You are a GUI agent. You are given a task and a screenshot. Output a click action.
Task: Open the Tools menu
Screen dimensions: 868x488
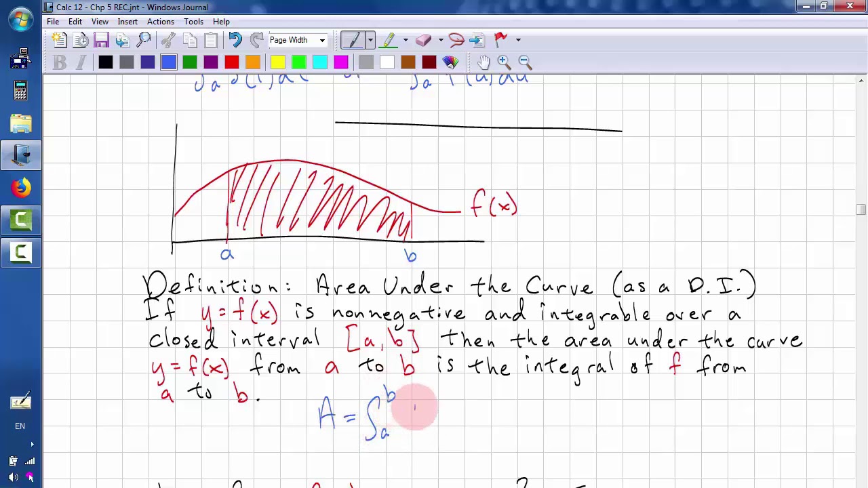point(193,22)
